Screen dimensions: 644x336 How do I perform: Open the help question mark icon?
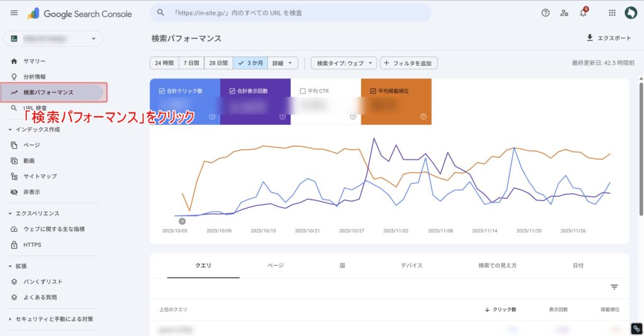(x=545, y=13)
